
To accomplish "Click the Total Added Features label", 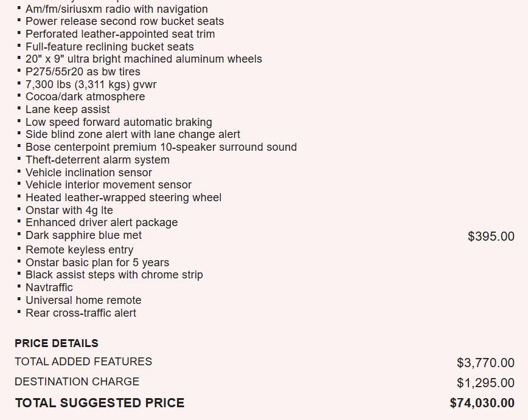I will tap(83, 362).
